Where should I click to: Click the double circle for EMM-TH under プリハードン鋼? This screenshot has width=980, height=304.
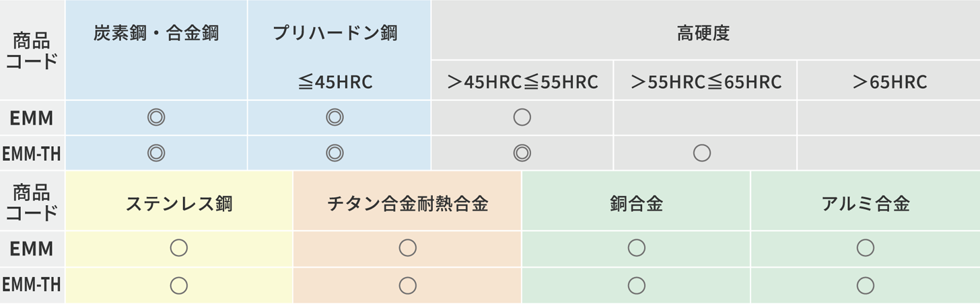pyautogui.click(x=335, y=153)
